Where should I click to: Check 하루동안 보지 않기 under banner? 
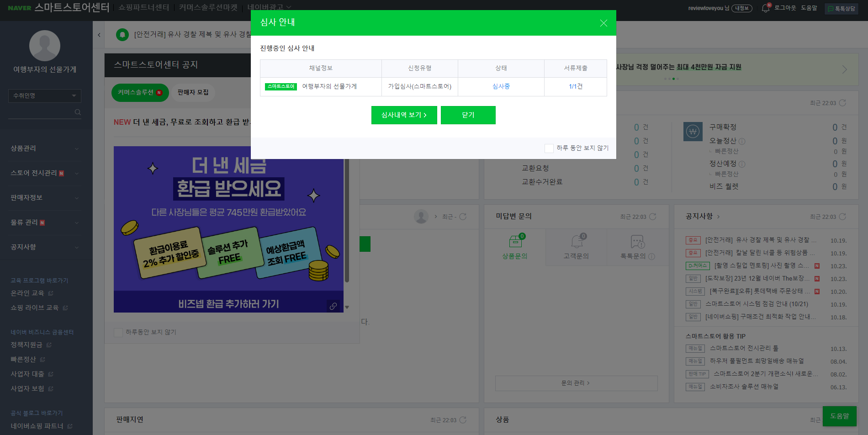(118, 332)
